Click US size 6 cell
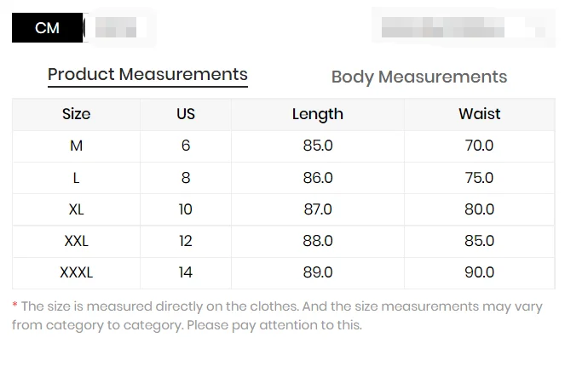This screenshot has height=366, width=588. [x=186, y=146]
